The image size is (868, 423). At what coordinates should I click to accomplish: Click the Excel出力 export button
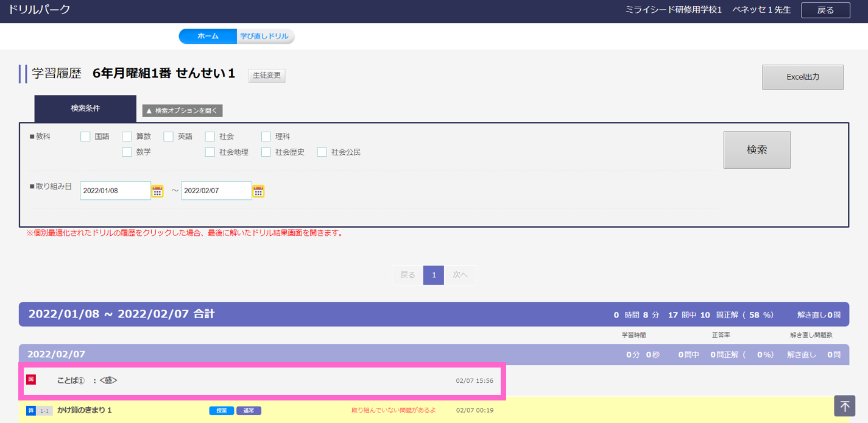[x=802, y=77]
